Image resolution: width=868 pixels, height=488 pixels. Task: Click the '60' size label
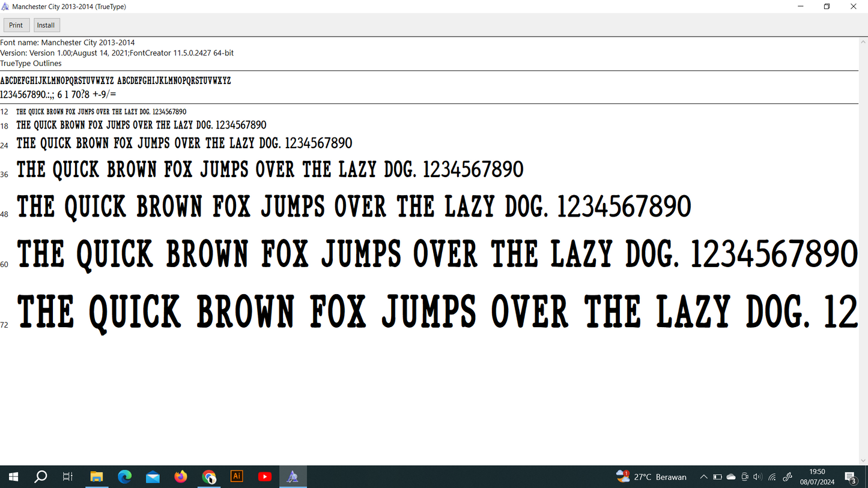4,264
